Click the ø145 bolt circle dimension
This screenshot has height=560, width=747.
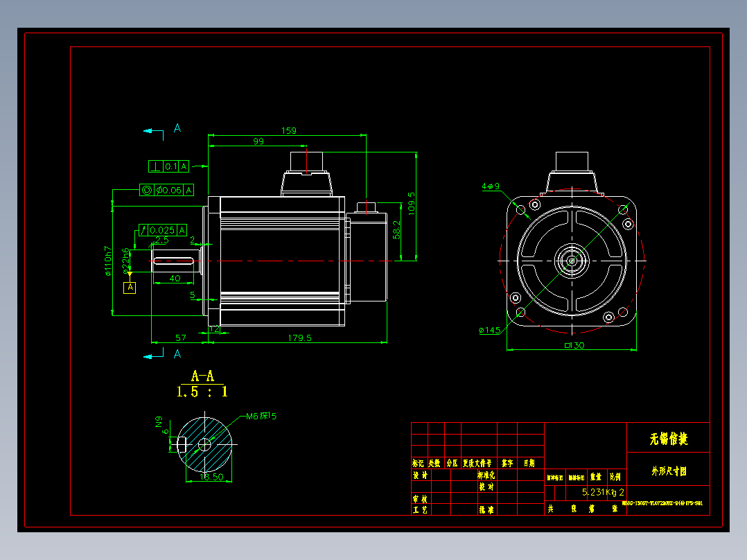point(489,330)
